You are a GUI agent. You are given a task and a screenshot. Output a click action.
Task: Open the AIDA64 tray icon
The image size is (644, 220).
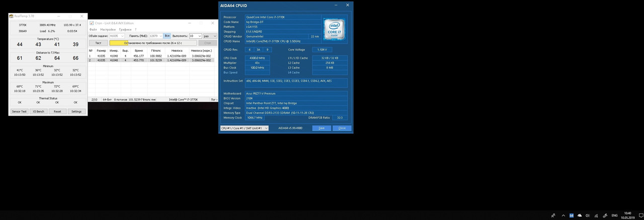click(571, 215)
